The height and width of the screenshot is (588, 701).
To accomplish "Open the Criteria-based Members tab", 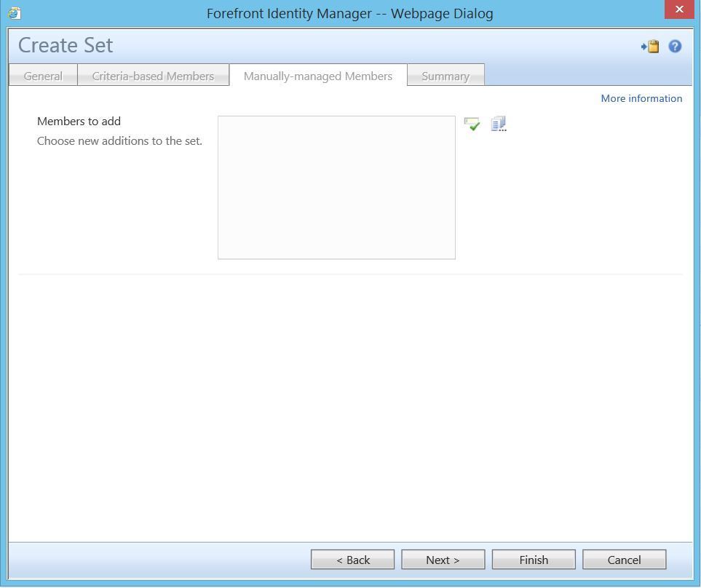I will tap(154, 76).
